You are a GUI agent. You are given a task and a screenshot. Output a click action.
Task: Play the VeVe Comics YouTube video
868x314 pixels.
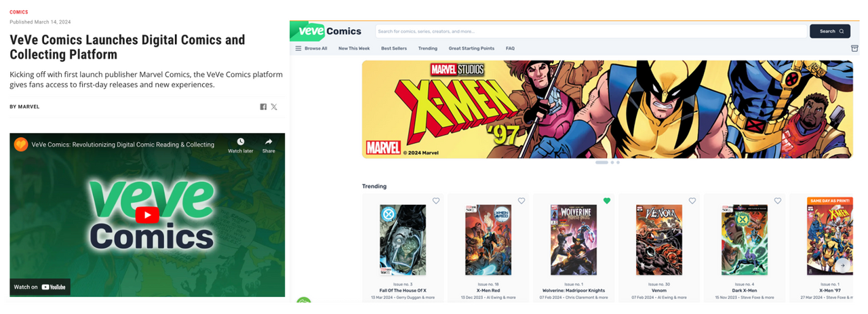pyautogui.click(x=147, y=215)
